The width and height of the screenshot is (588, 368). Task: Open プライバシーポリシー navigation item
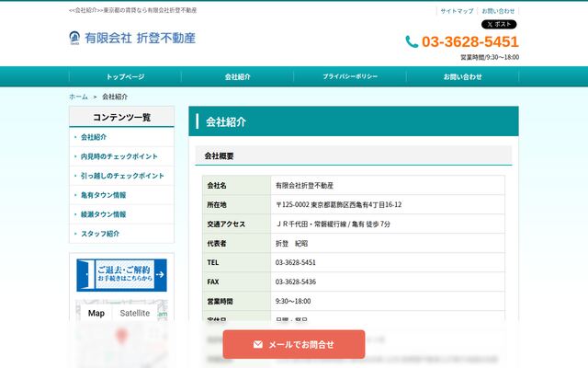350,76
